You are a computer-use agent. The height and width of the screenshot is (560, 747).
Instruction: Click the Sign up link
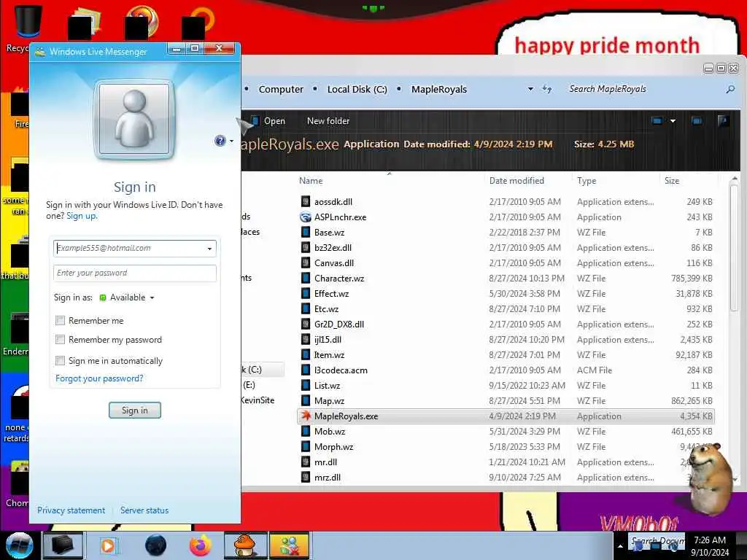[82, 216]
